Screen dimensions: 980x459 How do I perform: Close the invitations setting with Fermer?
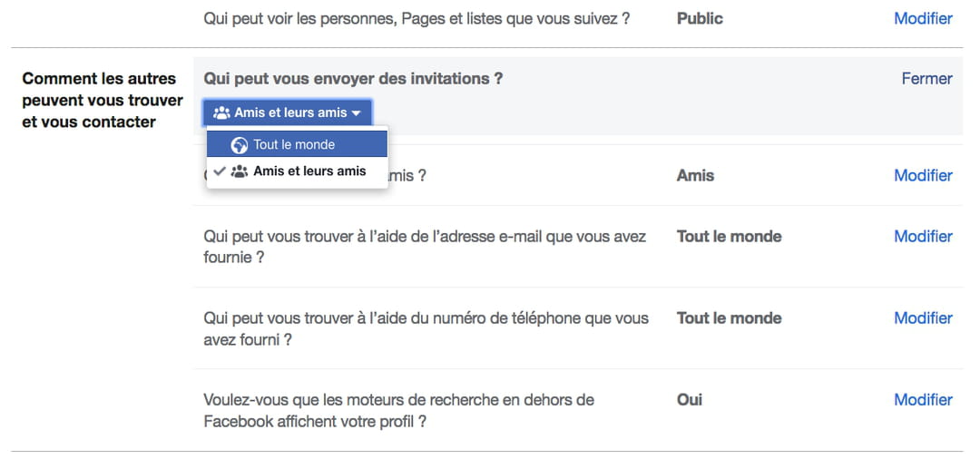click(926, 79)
